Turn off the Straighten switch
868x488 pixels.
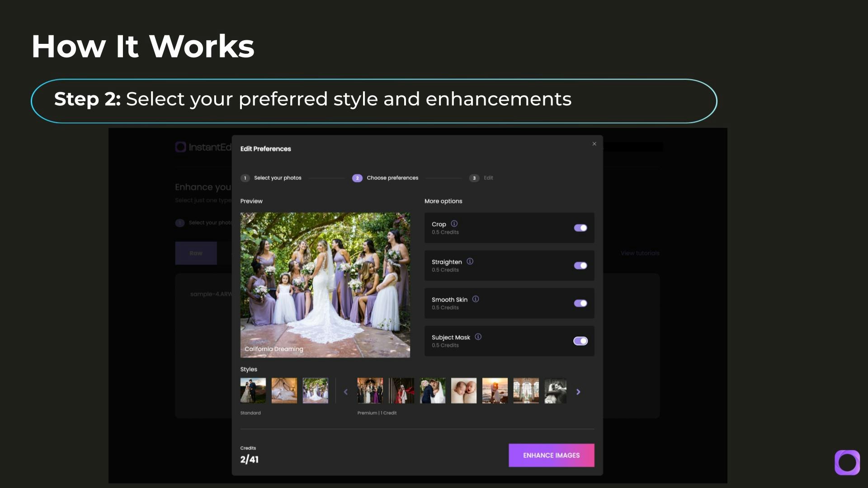[x=580, y=266]
